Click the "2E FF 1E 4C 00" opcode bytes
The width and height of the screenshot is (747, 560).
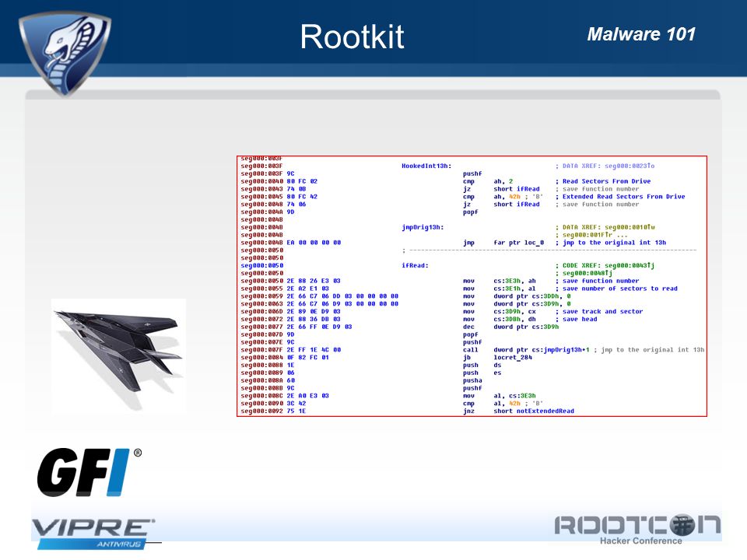pos(314,350)
